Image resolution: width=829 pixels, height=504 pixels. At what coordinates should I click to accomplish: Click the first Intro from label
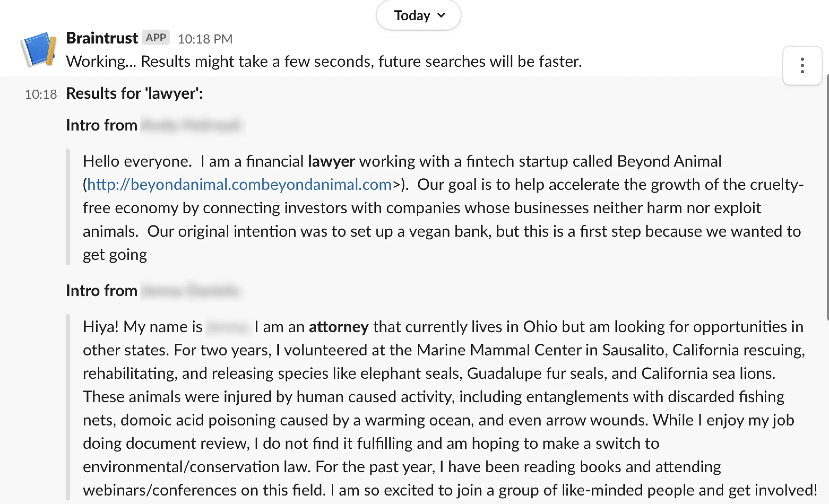pyautogui.click(x=102, y=125)
